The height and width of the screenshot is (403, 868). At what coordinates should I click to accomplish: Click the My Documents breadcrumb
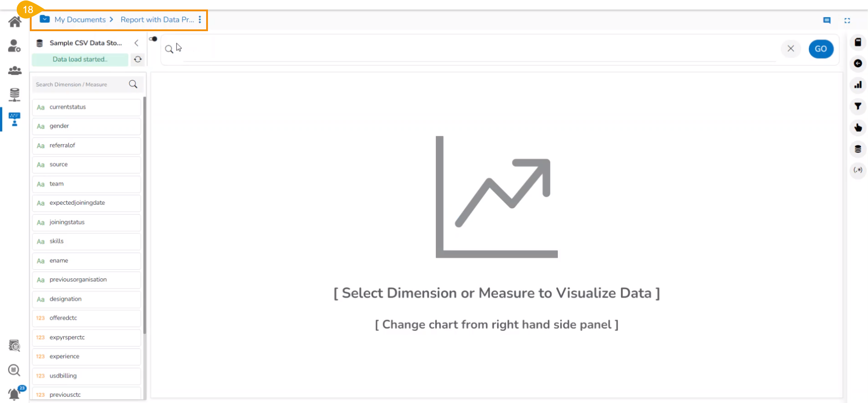click(80, 20)
